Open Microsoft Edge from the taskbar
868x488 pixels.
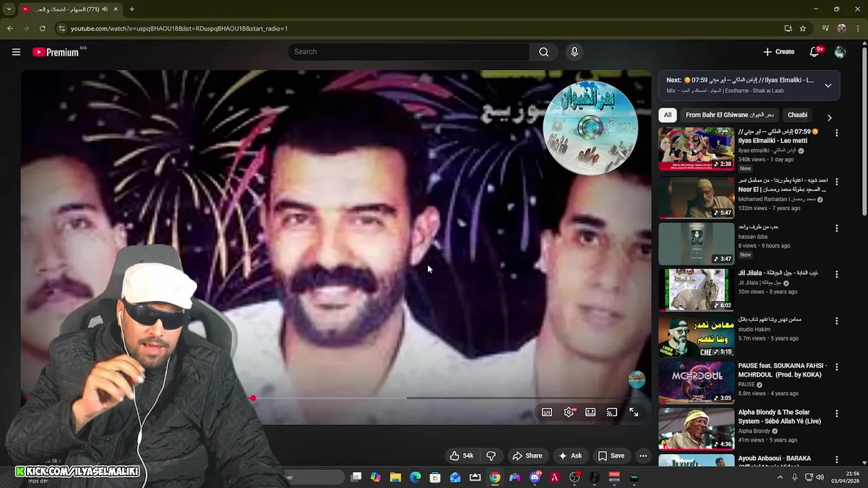click(415, 477)
